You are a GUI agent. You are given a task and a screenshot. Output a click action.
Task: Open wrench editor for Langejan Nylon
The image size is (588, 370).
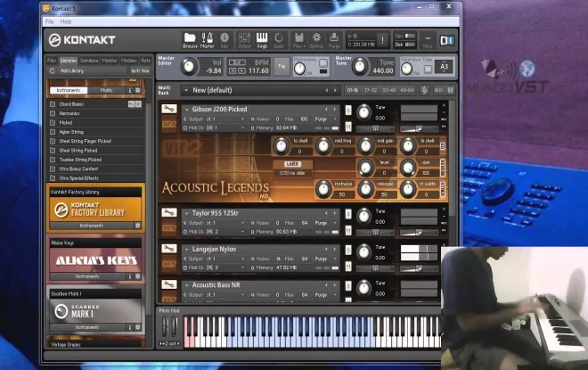[x=169, y=249]
